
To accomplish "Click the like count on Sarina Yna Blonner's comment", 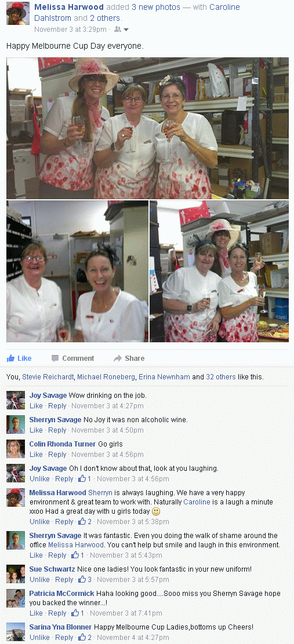I will pyautogui.click(x=85, y=638).
